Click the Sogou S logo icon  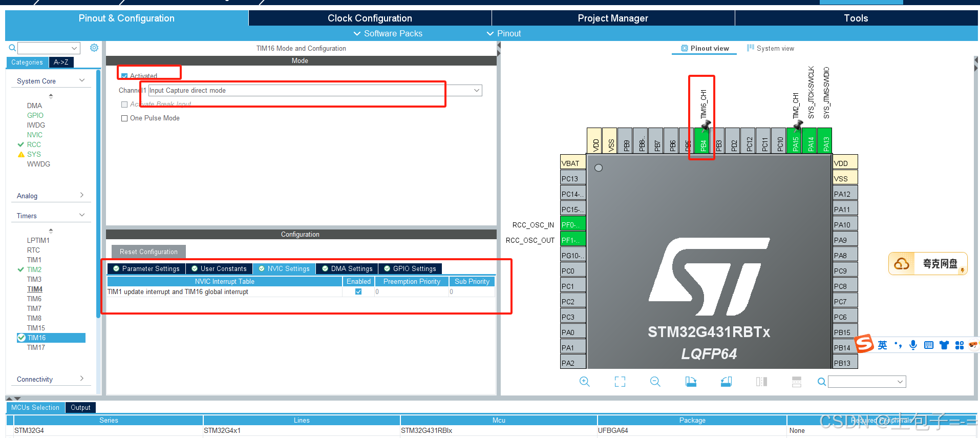click(864, 344)
